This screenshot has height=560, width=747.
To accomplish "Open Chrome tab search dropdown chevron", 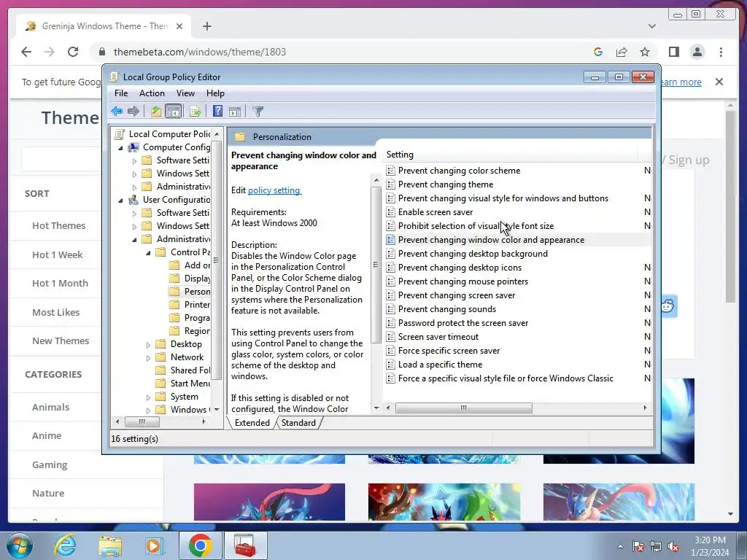I will (x=651, y=26).
